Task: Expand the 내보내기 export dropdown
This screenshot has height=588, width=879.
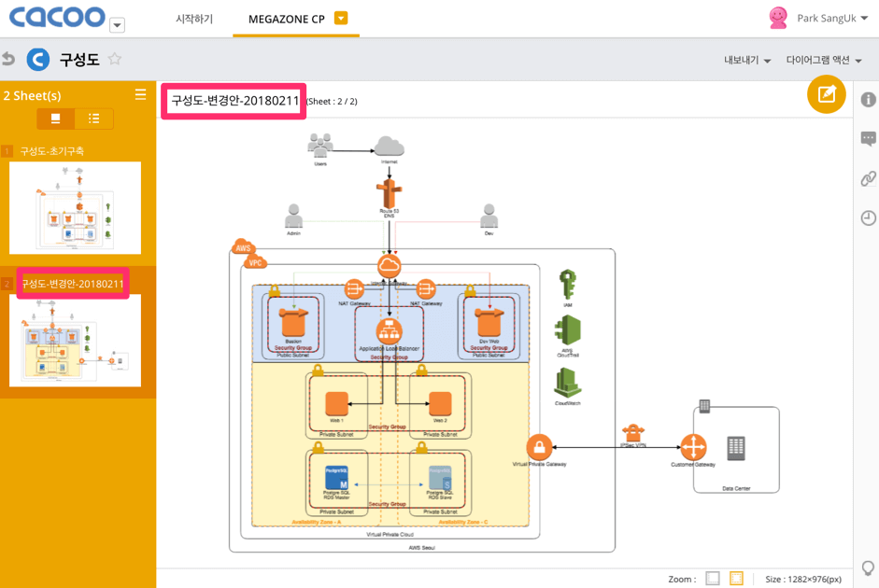Action: 747,61
